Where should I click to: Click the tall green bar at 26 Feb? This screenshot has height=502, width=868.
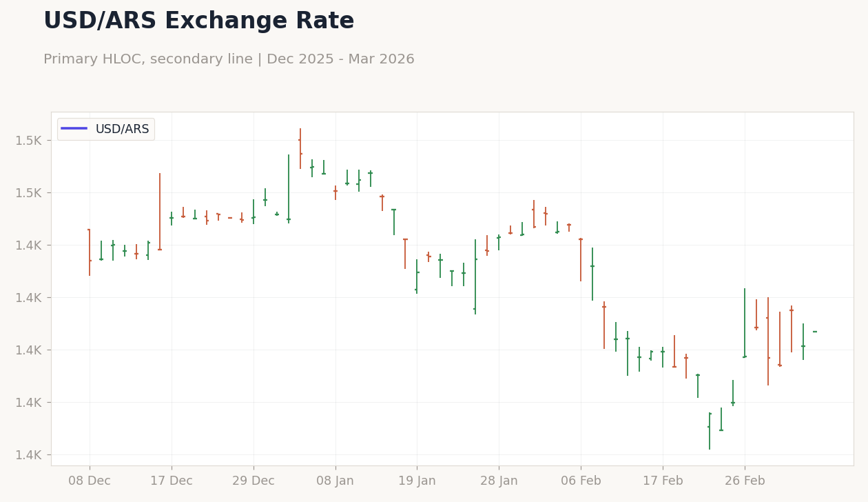(x=745, y=323)
